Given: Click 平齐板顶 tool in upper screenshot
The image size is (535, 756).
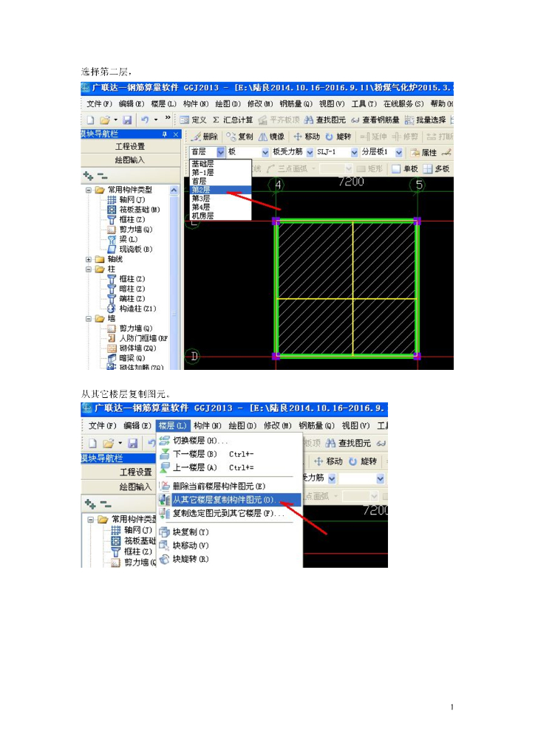Looking at the screenshot, I should pos(279,120).
